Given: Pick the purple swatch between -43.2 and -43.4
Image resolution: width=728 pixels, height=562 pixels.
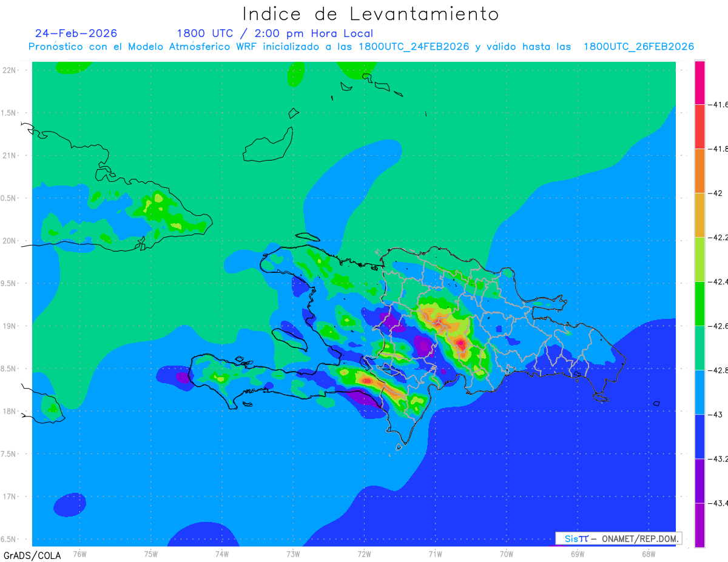Looking at the screenshot, I should 699,481.
